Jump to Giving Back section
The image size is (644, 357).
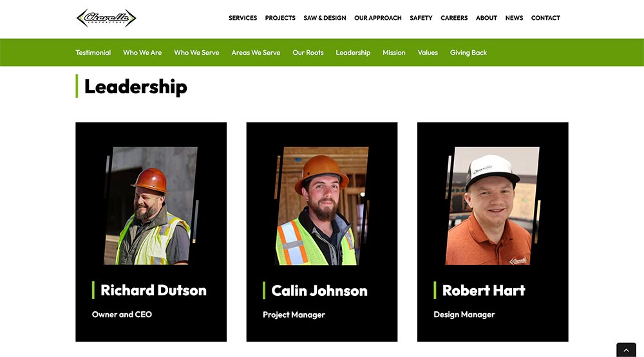click(x=468, y=53)
